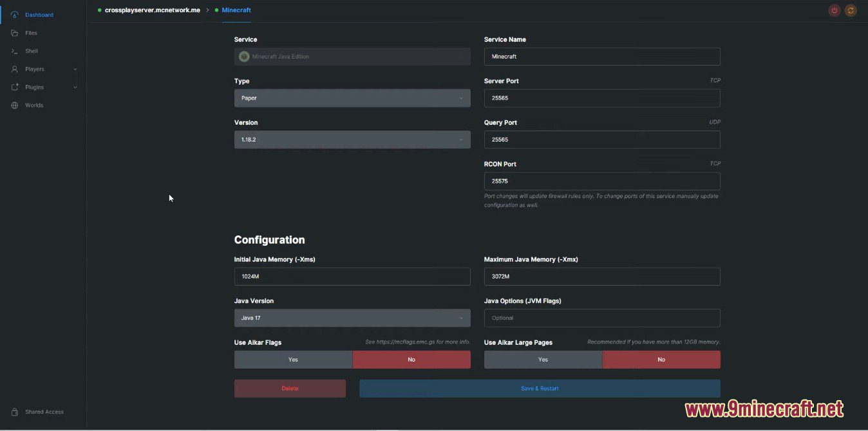Click the Shell terminal icon
This screenshot has width=868, height=431.
pyautogui.click(x=15, y=51)
